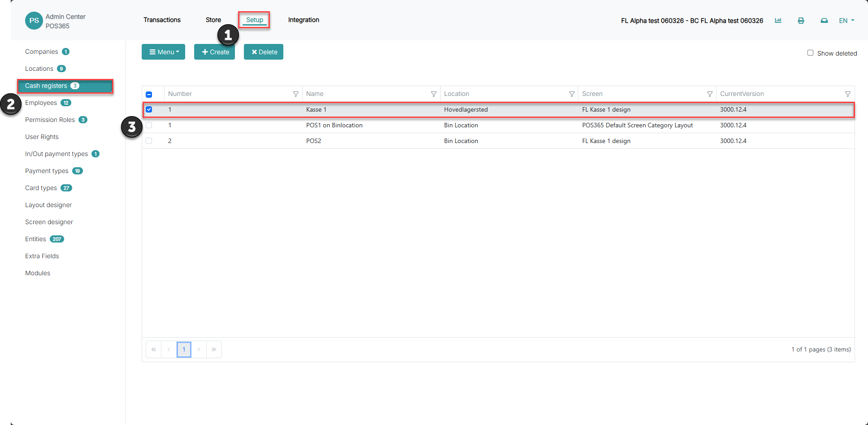868x425 pixels.
Task: Sort by the Screen column header
Action: click(x=592, y=94)
